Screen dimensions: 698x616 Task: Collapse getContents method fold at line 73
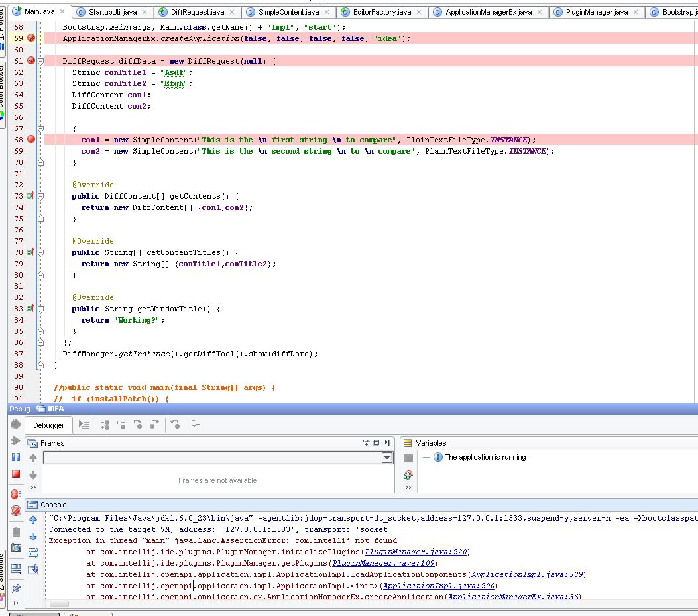click(x=40, y=196)
